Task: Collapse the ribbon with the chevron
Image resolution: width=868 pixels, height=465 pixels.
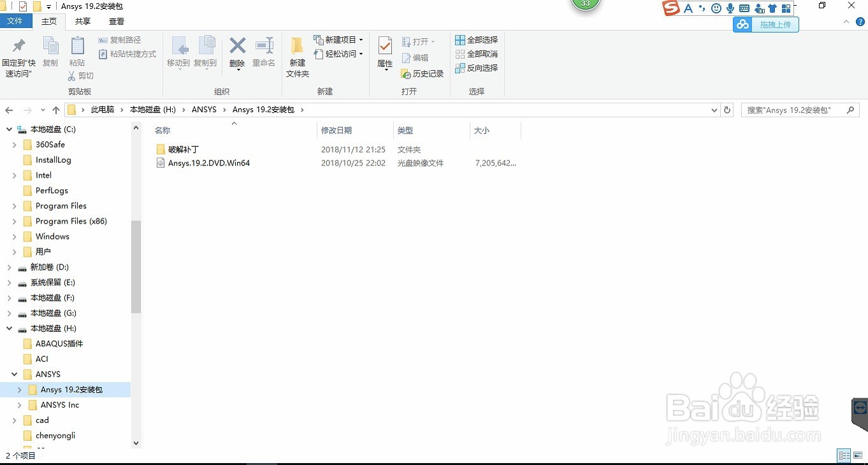Action: coord(846,22)
